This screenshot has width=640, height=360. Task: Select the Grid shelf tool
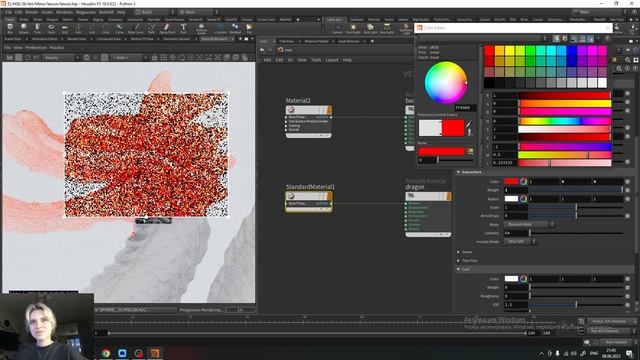pos(64,28)
